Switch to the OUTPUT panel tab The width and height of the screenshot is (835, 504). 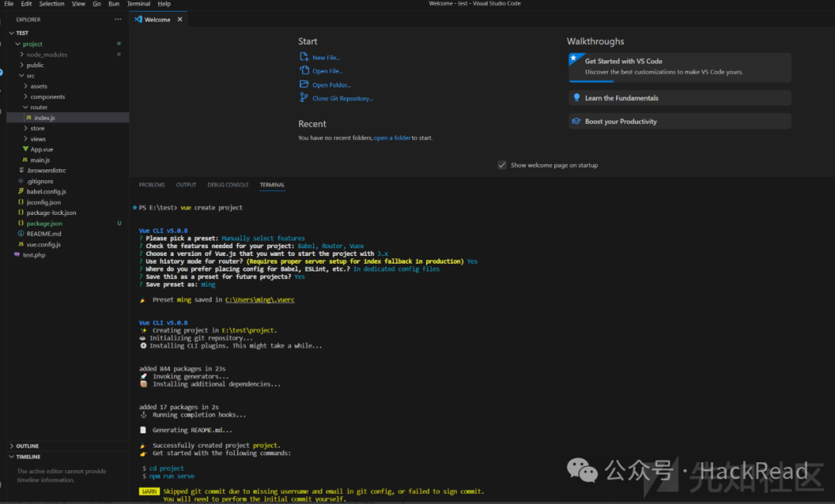[186, 185]
